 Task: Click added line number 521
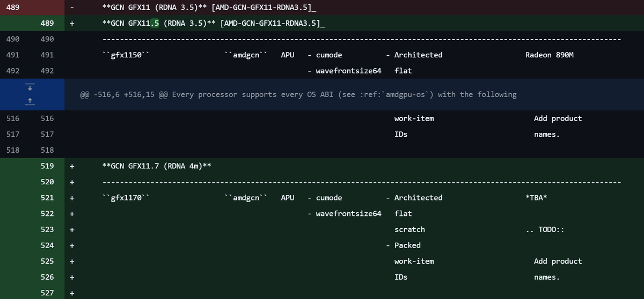pyautogui.click(x=47, y=198)
